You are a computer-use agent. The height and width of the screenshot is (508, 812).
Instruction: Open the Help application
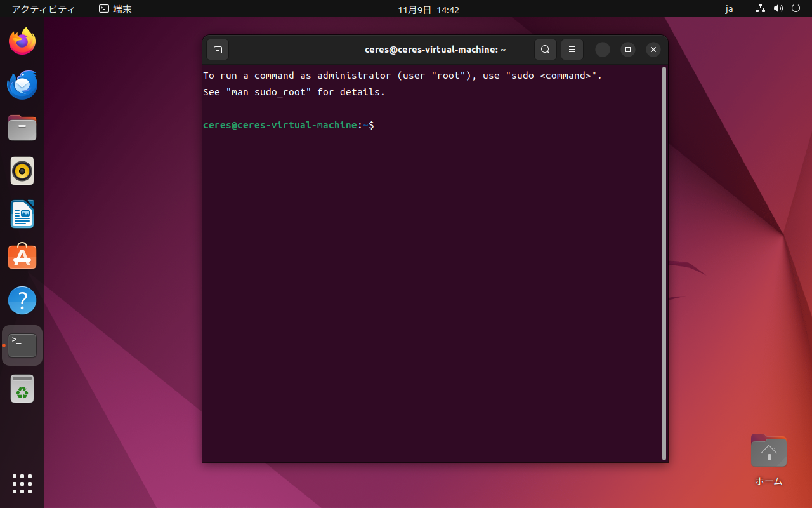(x=22, y=300)
